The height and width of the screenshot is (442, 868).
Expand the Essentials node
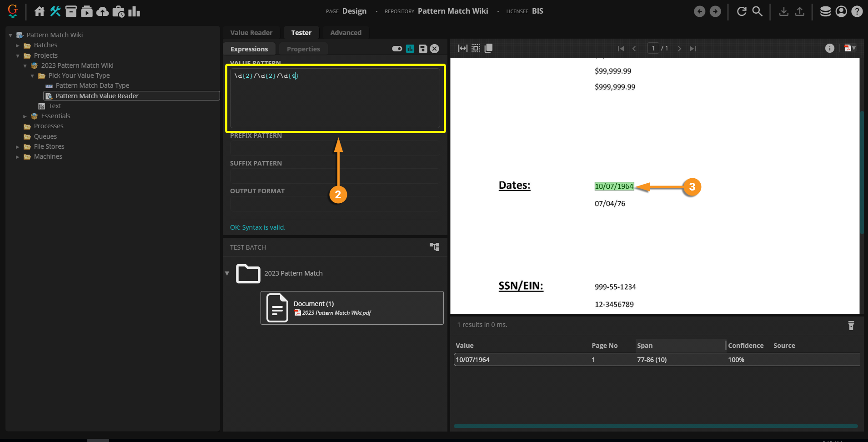[x=25, y=116]
